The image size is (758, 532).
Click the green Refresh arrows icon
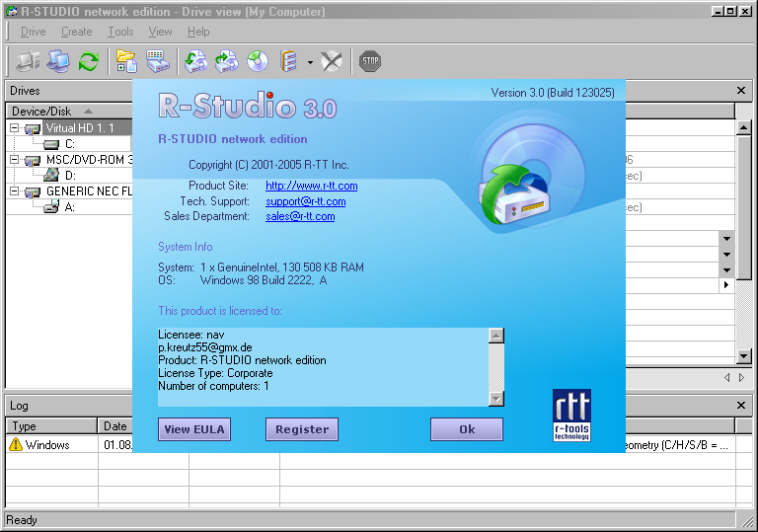(89, 62)
